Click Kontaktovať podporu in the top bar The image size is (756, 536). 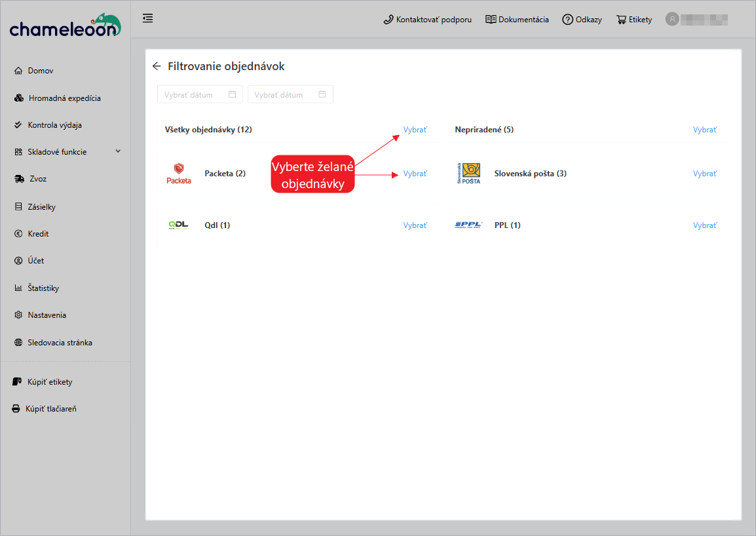tap(427, 20)
